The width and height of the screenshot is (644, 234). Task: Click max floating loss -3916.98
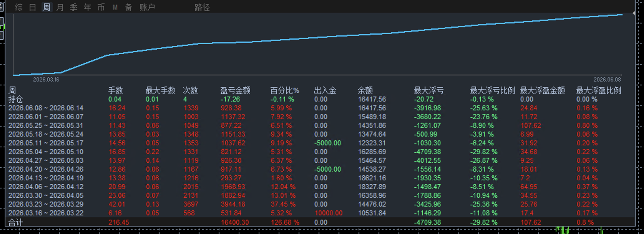point(428,108)
